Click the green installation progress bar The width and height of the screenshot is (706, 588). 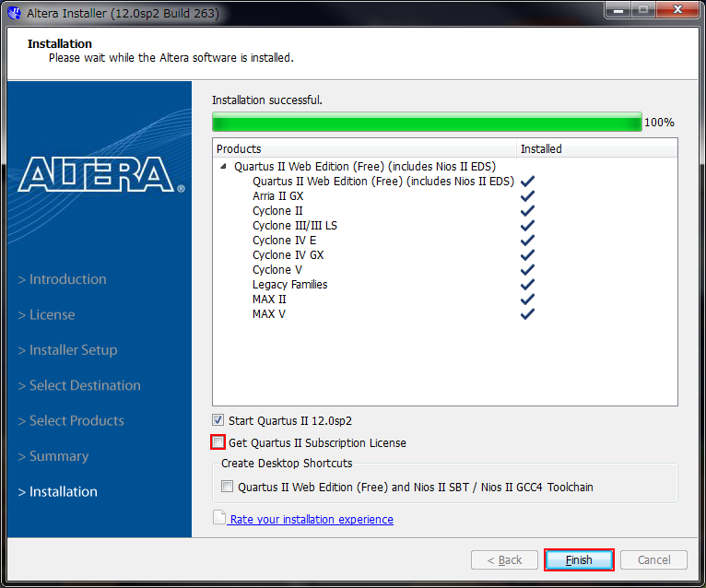pyautogui.click(x=427, y=122)
